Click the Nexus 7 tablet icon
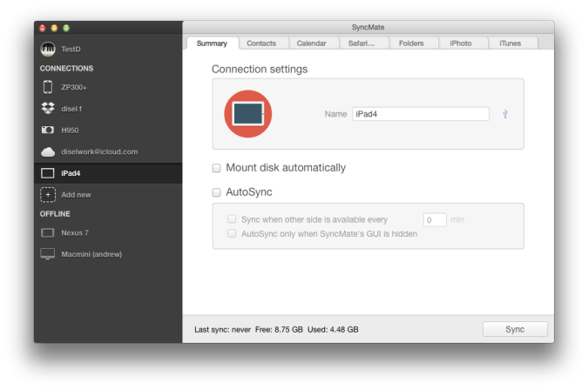Viewport: 588px width, 390px height. tap(48, 232)
